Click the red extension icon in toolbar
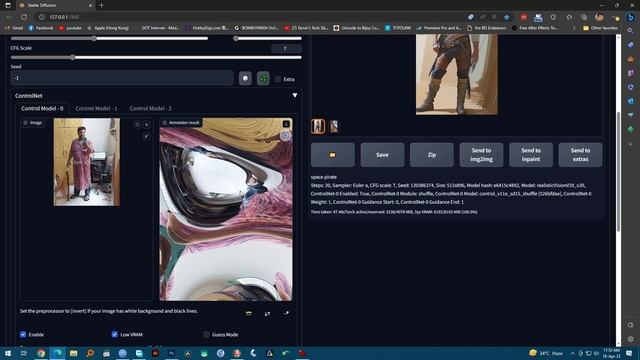Screen dimensions: 640x360 [523, 17]
